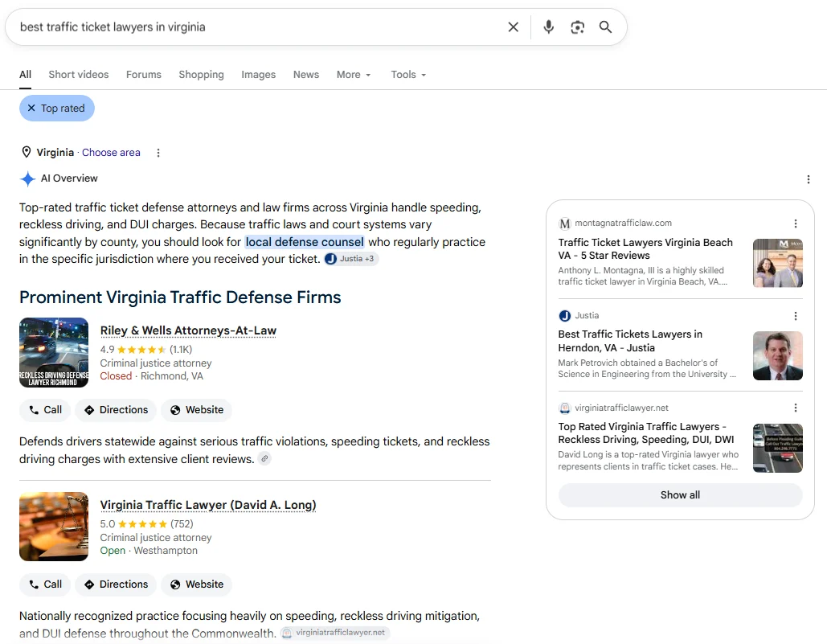
Task: Open the AI Overview three-dot options menu
Action: 808,179
